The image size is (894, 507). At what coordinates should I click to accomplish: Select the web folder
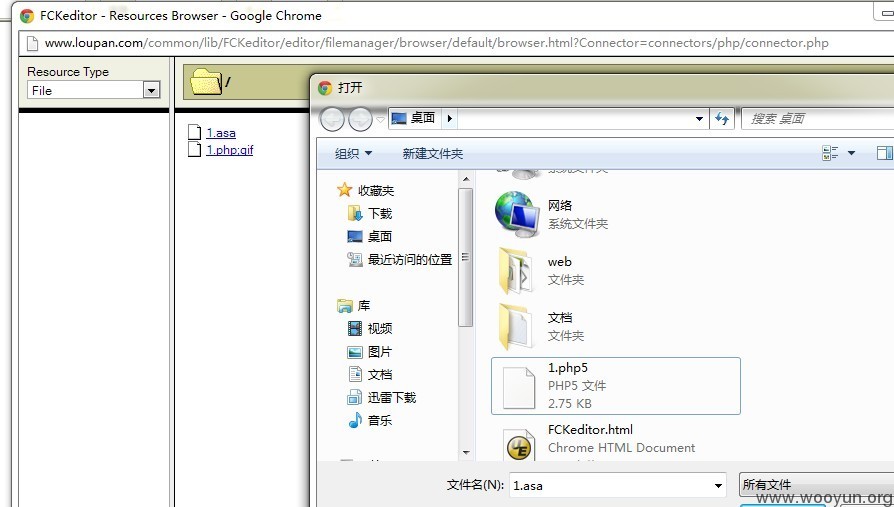pyautogui.click(x=616, y=270)
